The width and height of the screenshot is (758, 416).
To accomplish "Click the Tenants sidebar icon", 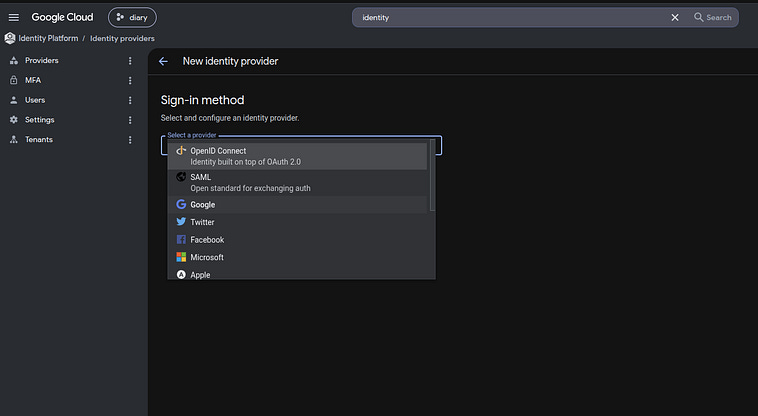I will [14, 140].
